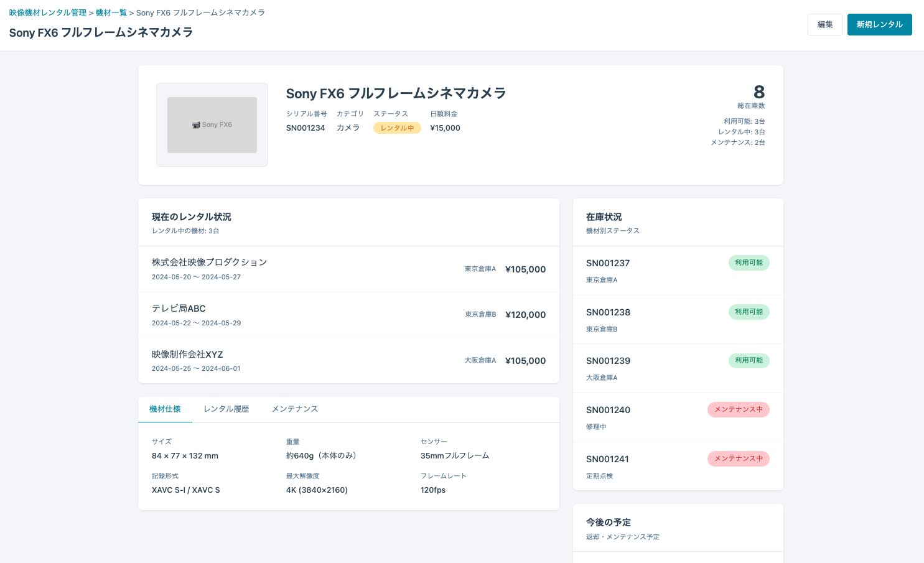924x563 pixels.
Task: Go to 機材一覧 breadcrumb link
Action: [111, 12]
